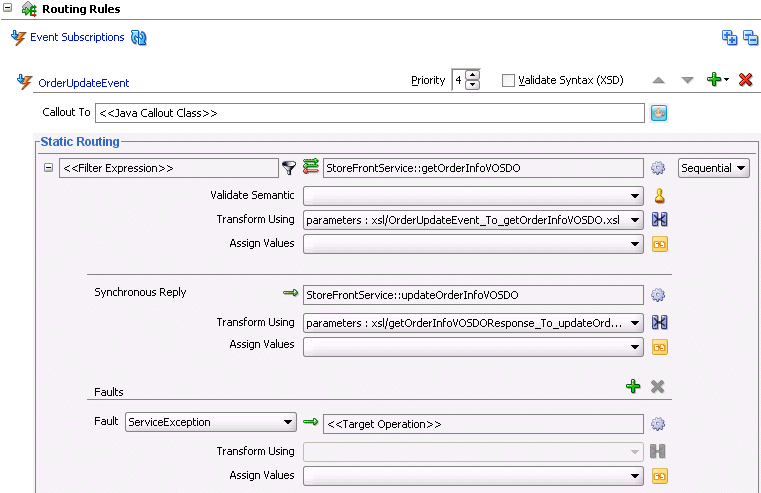Open the OrderUpdateEvent link
This screenshot has width=761, height=493.
83,83
